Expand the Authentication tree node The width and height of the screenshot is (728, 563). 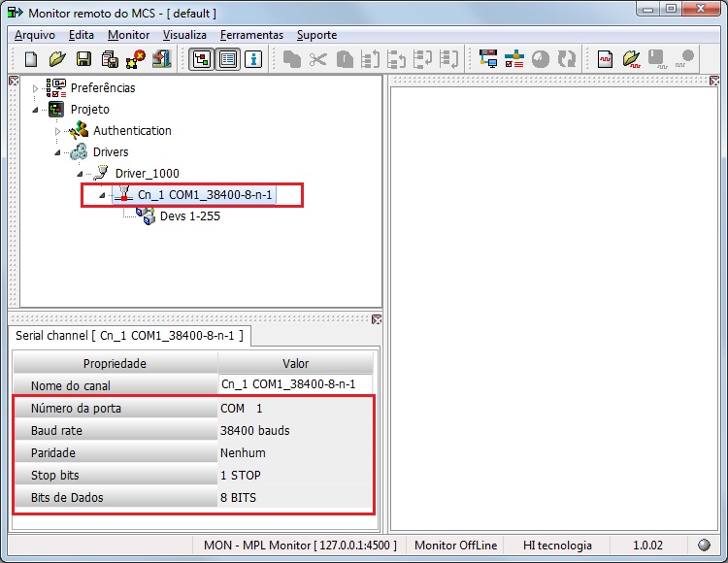[57, 131]
